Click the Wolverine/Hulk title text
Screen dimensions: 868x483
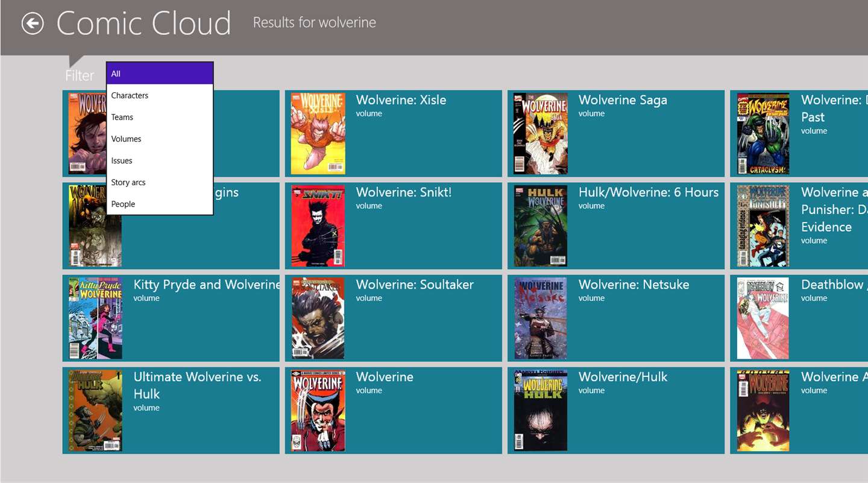[623, 377]
